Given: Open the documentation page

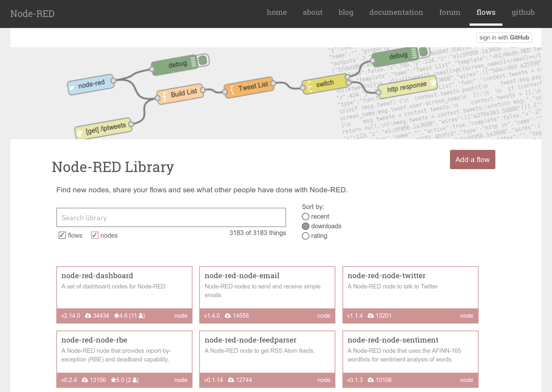Looking at the screenshot, I should (396, 12).
